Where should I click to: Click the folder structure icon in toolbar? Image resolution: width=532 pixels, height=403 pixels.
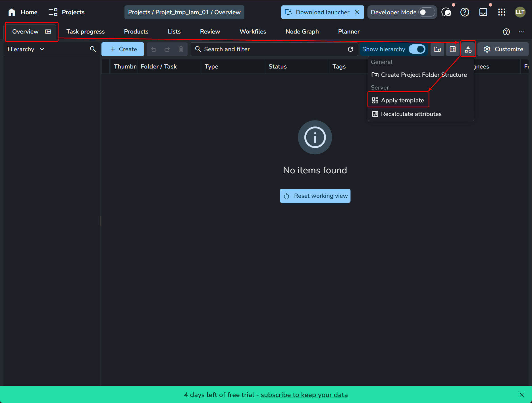(437, 49)
